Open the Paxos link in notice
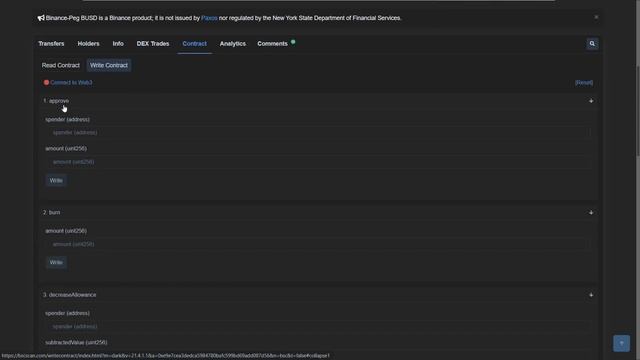 point(209,18)
